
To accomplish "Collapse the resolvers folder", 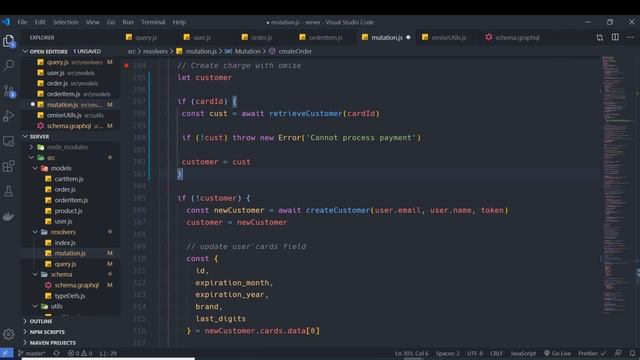I will click(x=63, y=232).
